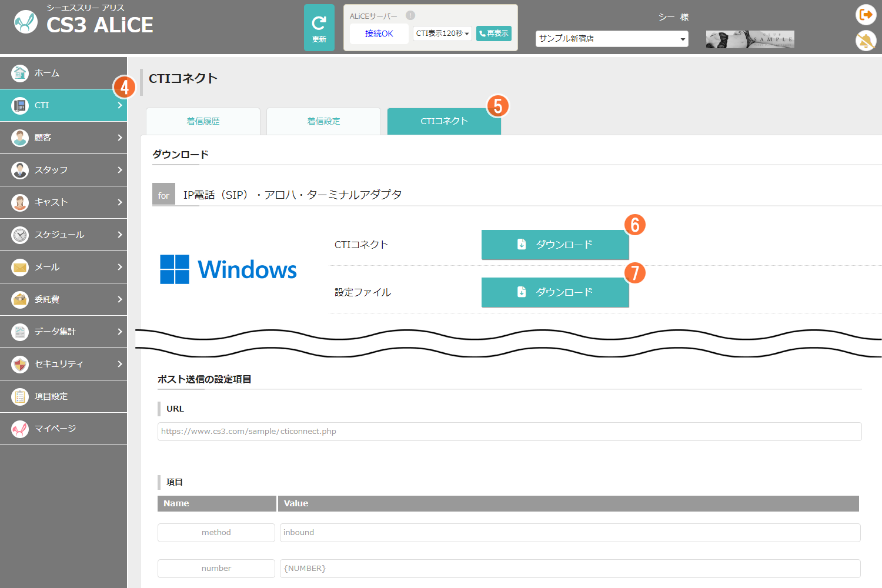The width and height of the screenshot is (882, 588).
Task: Click the 顧客 customer avatar icon
Action: coord(20,138)
